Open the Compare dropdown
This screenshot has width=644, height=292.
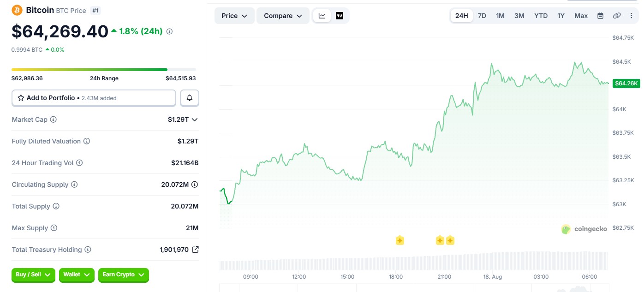[283, 16]
